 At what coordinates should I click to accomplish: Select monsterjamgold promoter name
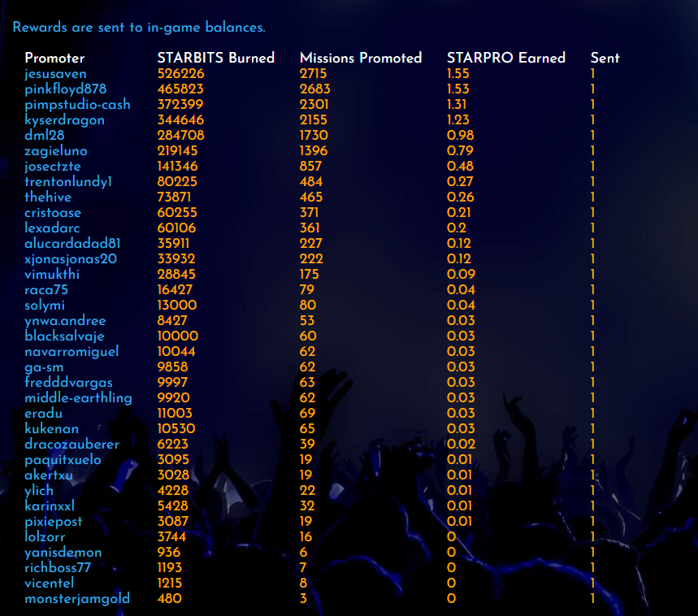point(77,599)
